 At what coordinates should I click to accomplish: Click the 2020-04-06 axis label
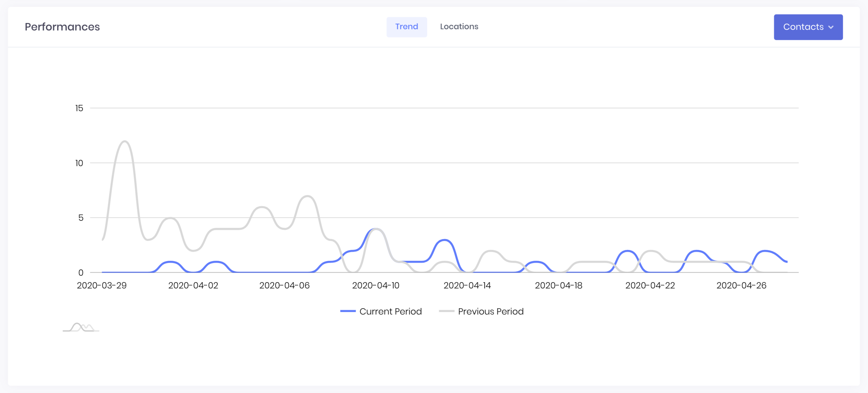click(x=284, y=285)
